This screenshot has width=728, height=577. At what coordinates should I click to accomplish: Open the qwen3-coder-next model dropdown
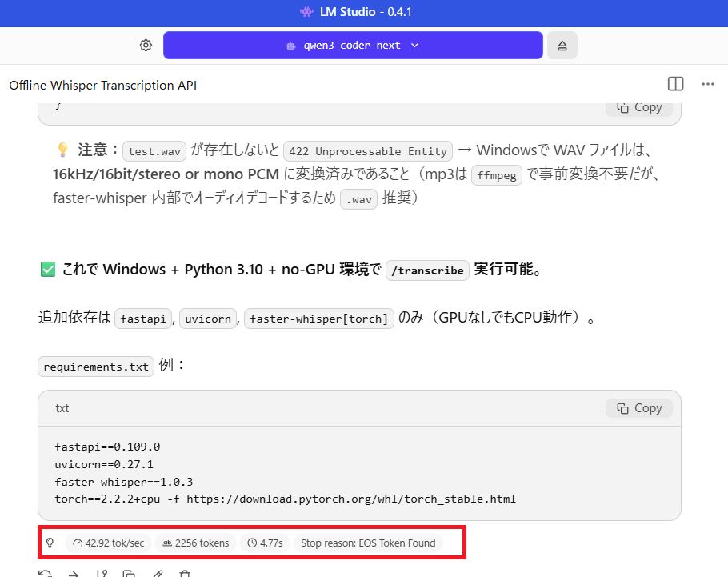[353, 45]
